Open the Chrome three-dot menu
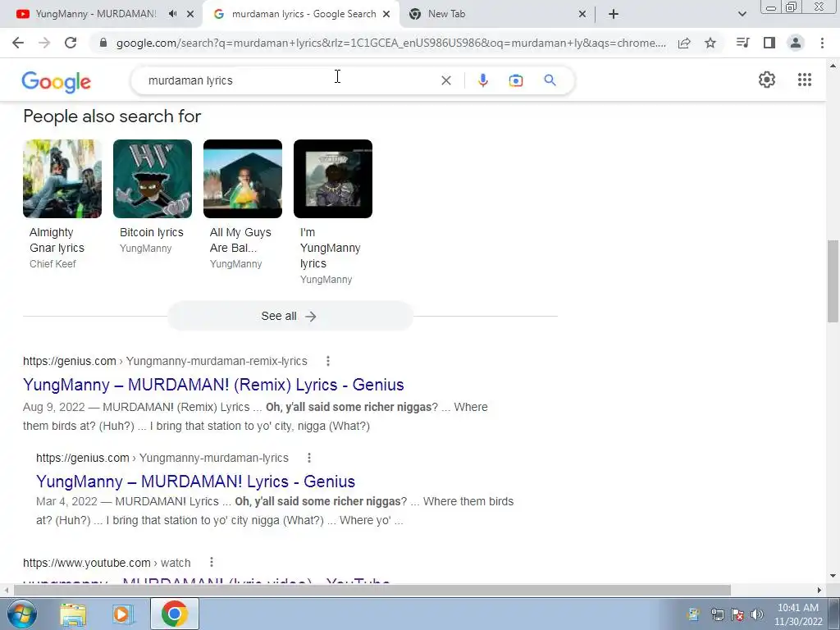The height and width of the screenshot is (630, 840). 822,43
